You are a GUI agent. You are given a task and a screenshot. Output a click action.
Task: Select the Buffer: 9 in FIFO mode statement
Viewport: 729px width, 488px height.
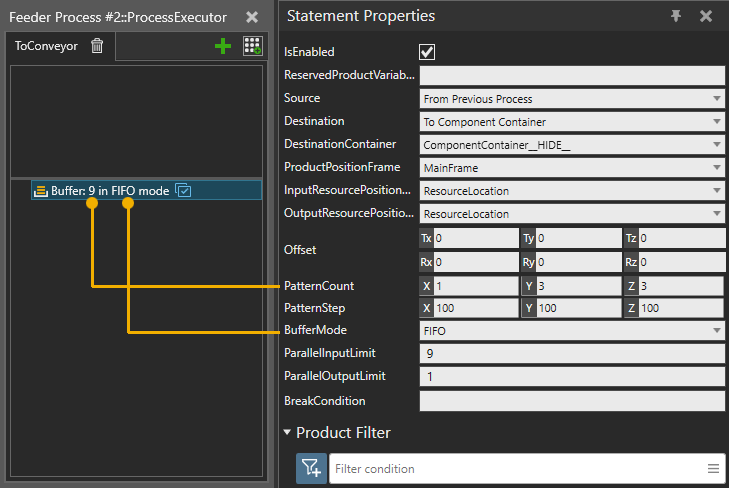pyautogui.click(x=110, y=190)
